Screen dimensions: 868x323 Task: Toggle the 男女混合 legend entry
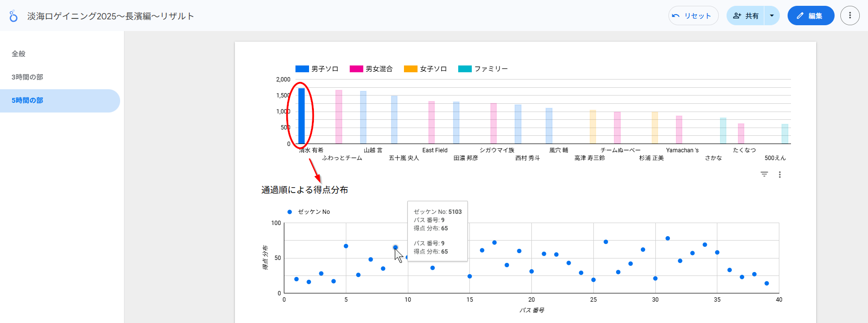pos(372,69)
